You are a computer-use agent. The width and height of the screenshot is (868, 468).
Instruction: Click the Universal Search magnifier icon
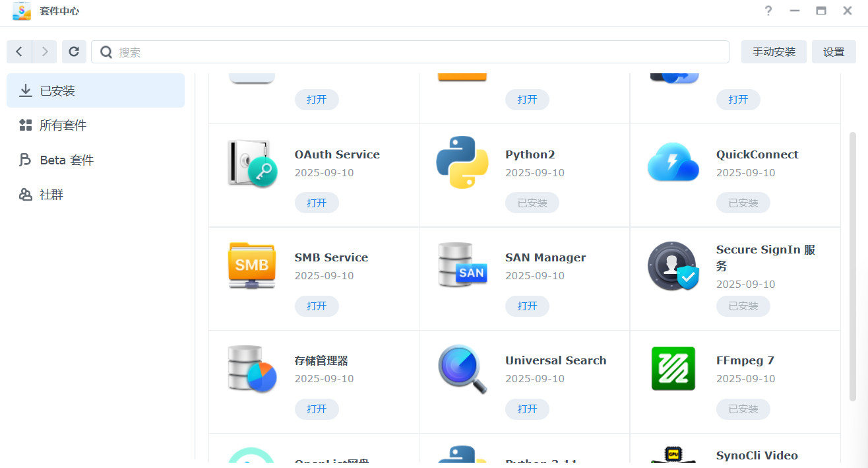[x=462, y=368]
